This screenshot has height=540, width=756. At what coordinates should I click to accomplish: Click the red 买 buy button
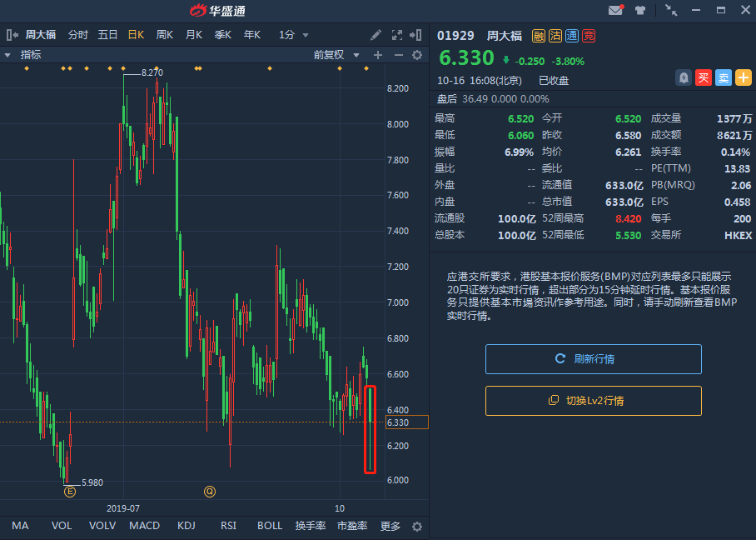click(x=704, y=77)
